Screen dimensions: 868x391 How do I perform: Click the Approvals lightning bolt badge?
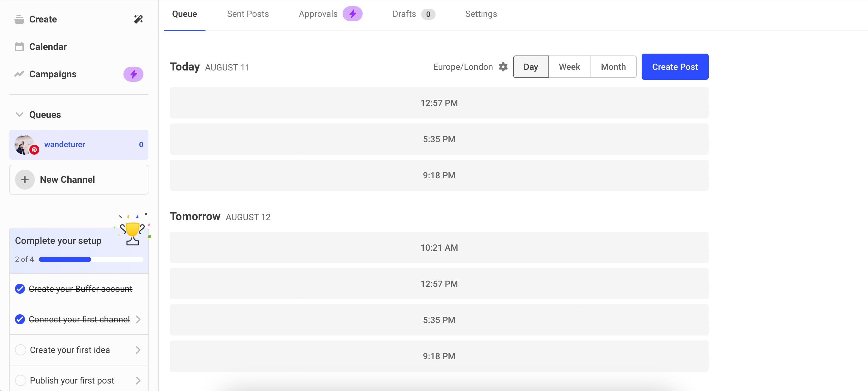[x=352, y=14]
